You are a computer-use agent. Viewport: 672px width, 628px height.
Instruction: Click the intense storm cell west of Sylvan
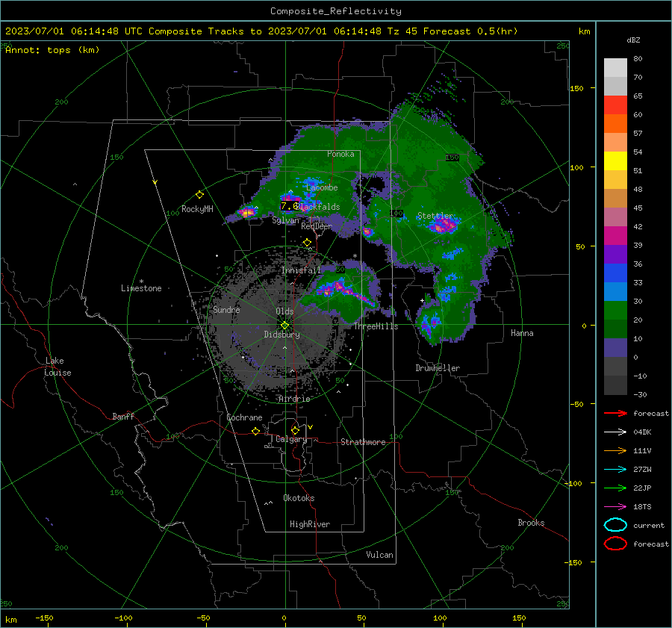(x=247, y=212)
